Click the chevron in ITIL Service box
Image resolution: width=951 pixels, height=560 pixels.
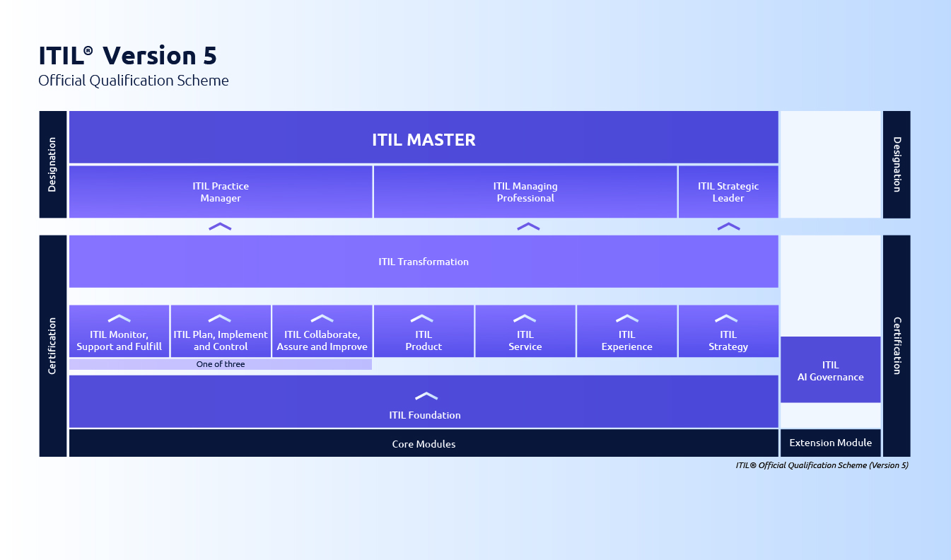click(x=524, y=319)
